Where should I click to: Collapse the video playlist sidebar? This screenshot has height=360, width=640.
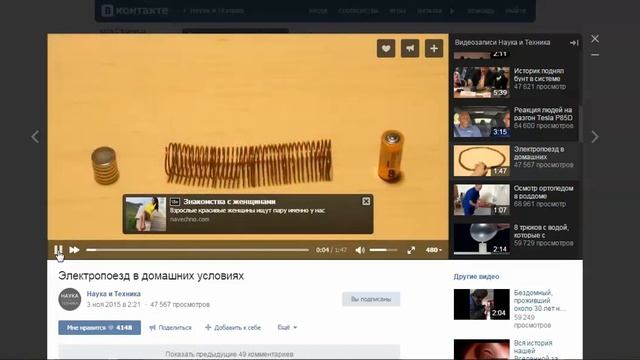574,42
